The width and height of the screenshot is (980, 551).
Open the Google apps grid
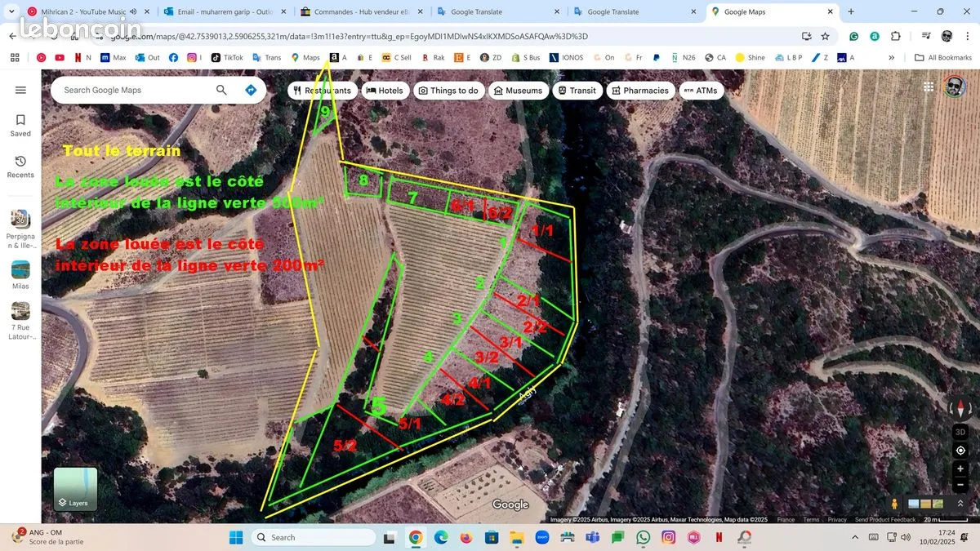pos(929,87)
